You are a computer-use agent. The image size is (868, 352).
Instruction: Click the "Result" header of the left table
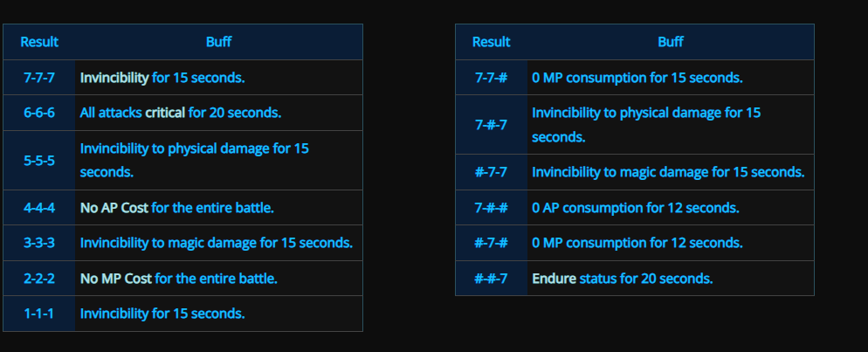click(x=39, y=42)
